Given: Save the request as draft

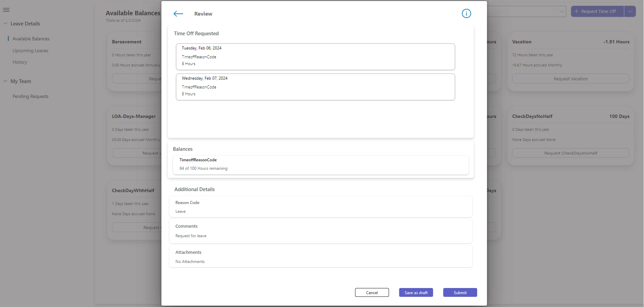Looking at the screenshot, I should pos(416,292).
